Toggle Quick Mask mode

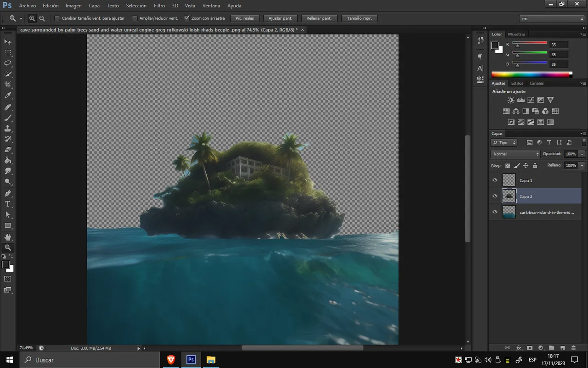[8, 279]
